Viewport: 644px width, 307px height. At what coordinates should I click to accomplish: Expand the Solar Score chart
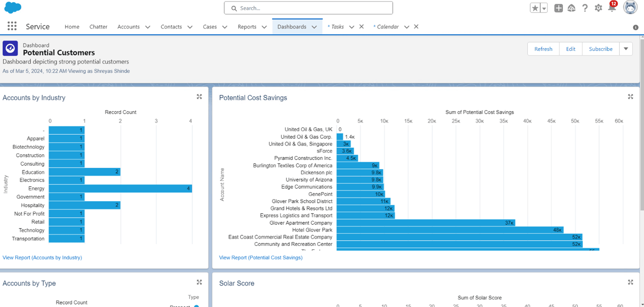pos(630,282)
